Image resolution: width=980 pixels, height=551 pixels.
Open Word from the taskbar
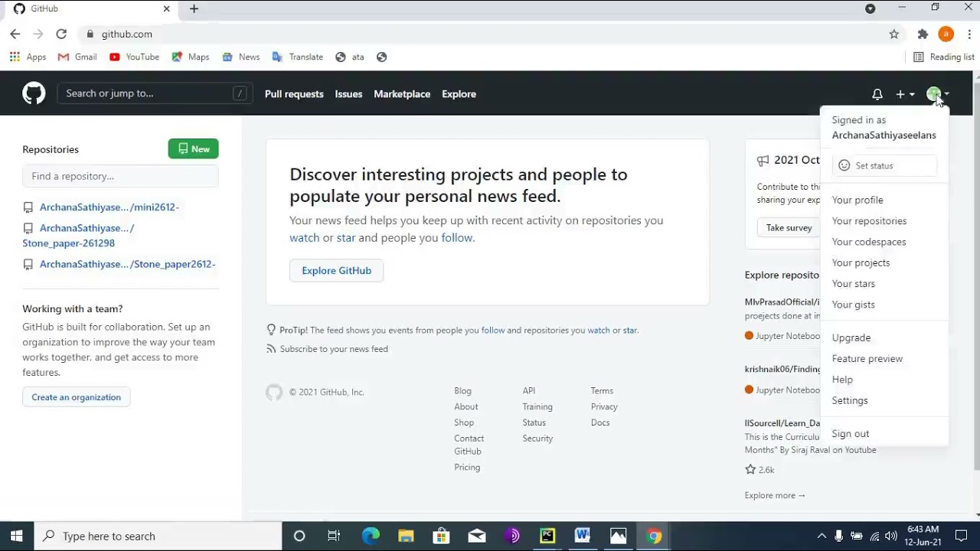[583, 536]
